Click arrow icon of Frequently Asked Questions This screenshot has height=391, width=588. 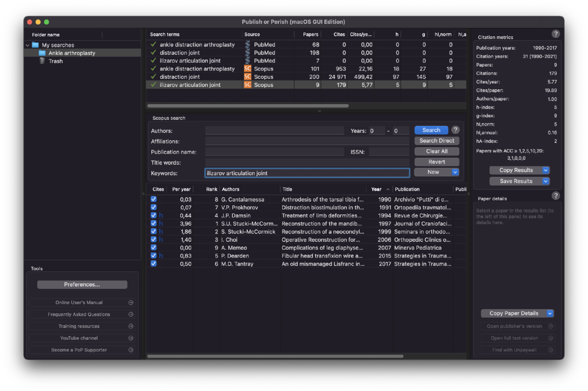click(x=131, y=314)
